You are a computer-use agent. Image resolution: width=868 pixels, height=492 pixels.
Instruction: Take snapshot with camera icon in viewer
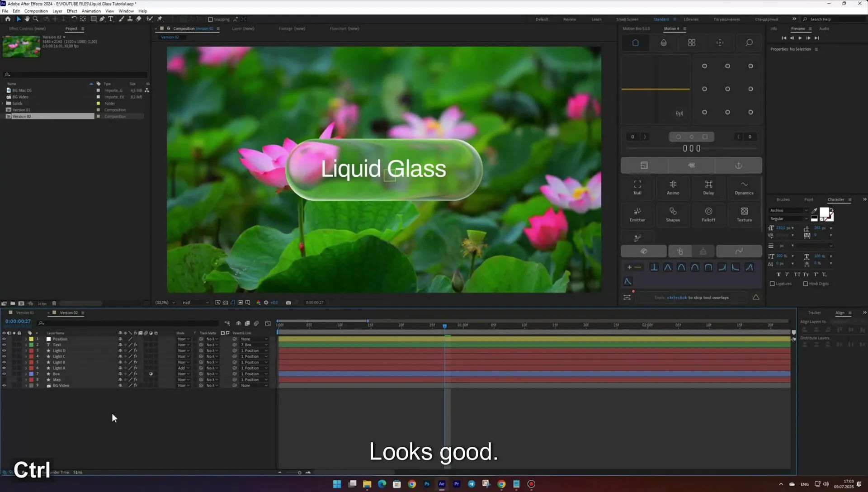click(288, 303)
